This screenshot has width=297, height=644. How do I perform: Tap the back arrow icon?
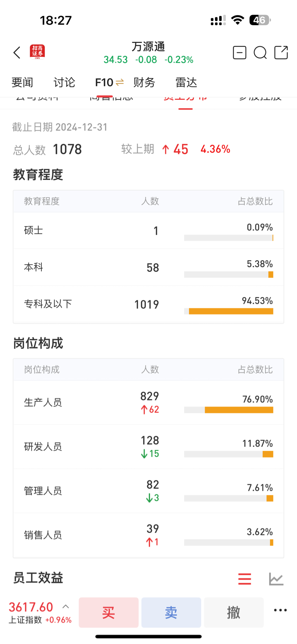coord(17,53)
